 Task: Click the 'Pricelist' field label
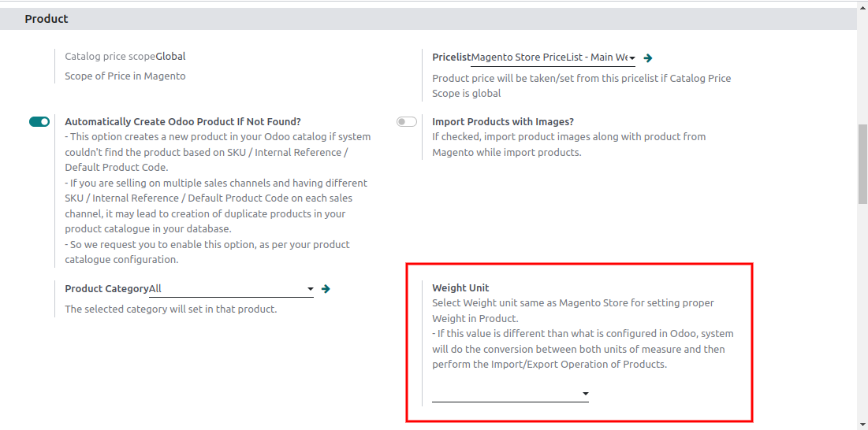pos(451,57)
